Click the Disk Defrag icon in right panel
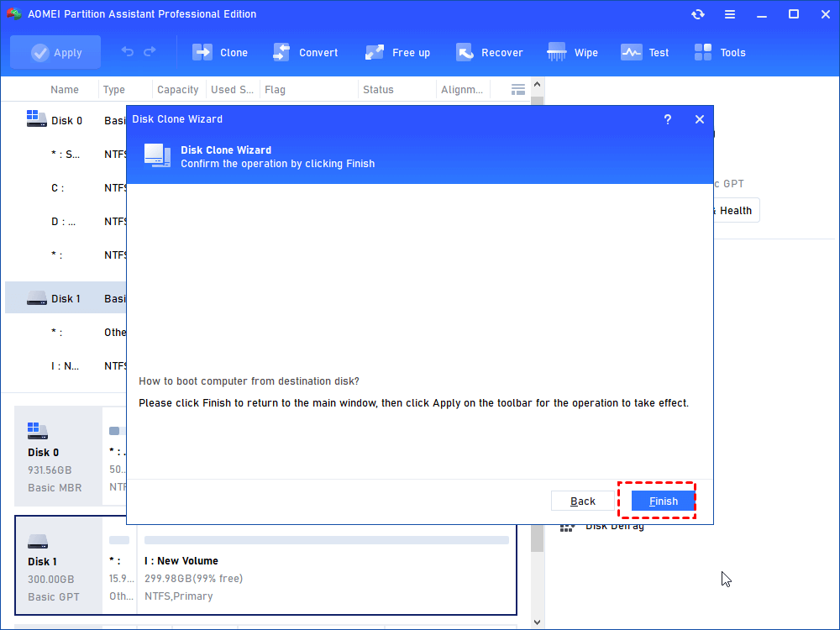 567,528
